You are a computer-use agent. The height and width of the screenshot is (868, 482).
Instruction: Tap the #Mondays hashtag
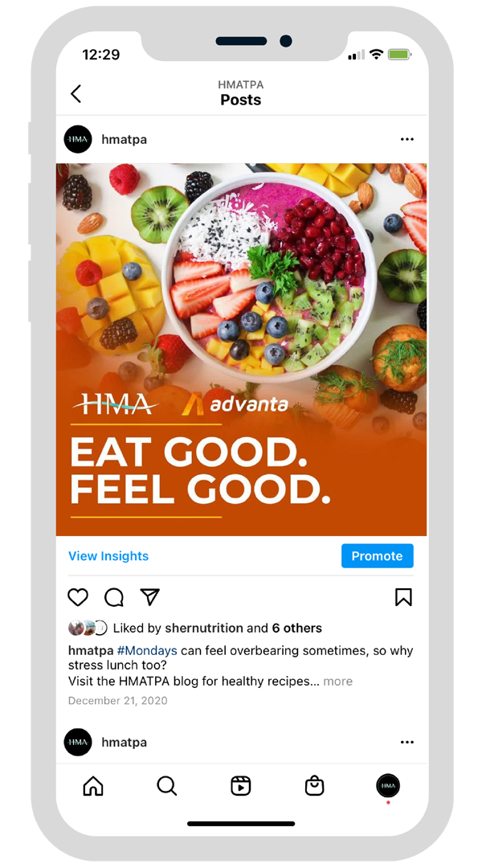click(x=147, y=650)
